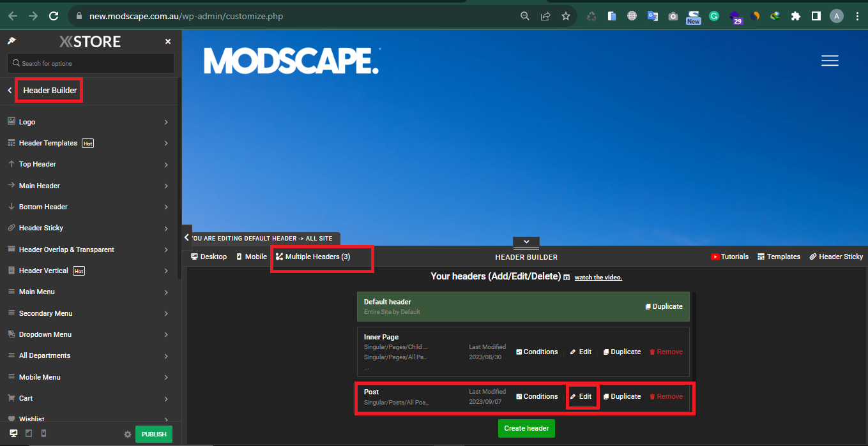The width and height of the screenshot is (868, 446).
Task: Open Templates in header builder bar
Action: coord(779,256)
